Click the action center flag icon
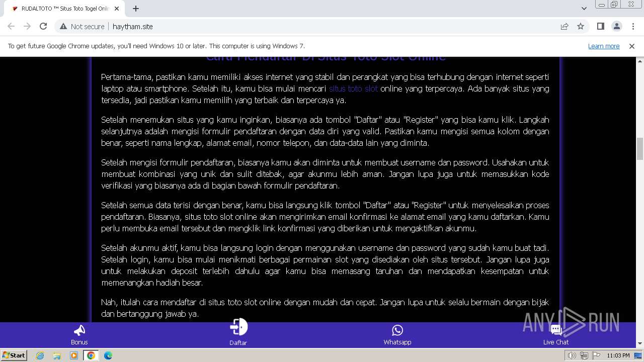The height and width of the screenshot is (362, 644). pyautogui.click(x=595, y=355)
